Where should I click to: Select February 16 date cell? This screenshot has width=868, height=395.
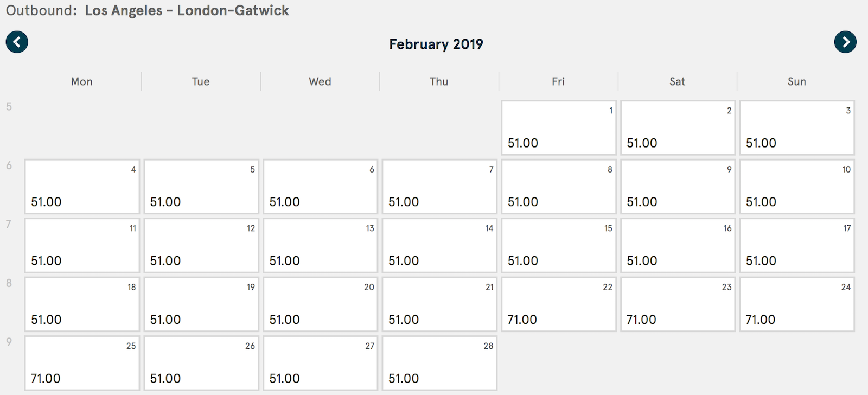678,245
